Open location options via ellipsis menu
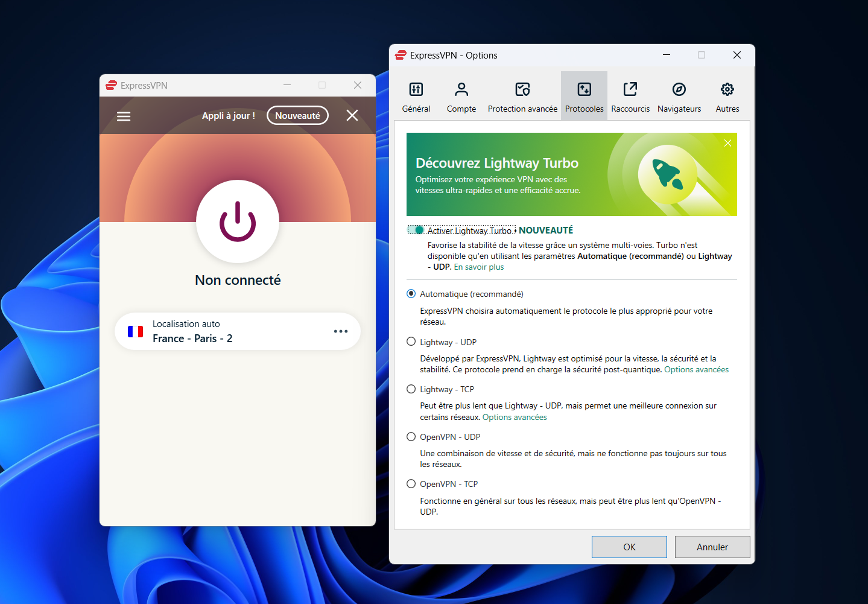 [x=341, y=331]
